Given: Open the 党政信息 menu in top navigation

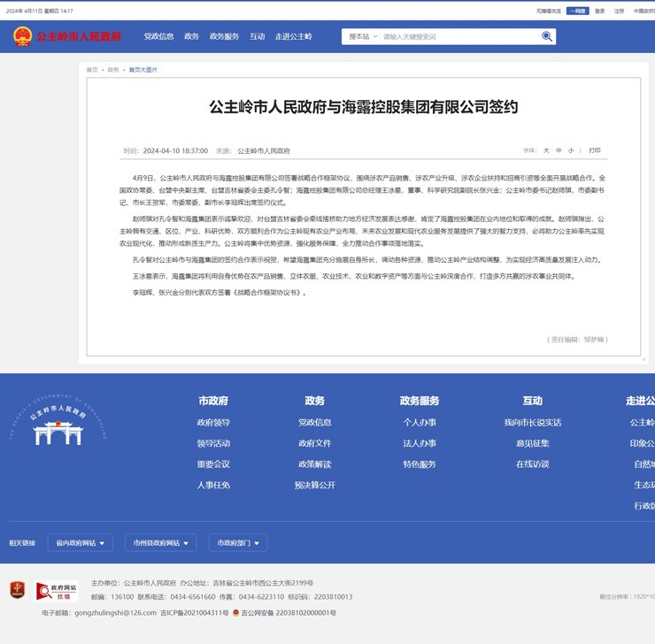Looking at the screenshot, I should click(158, 37).
